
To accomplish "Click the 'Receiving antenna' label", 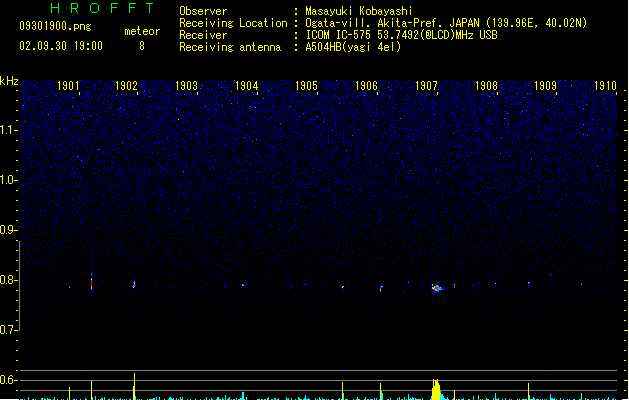I will pyautogui.click(x=230, y=47).
